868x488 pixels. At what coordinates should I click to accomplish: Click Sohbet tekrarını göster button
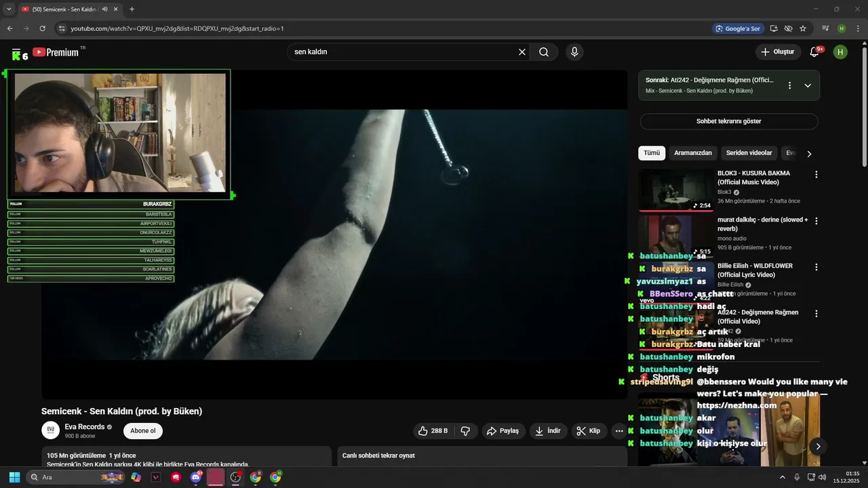tap(729, 121)
